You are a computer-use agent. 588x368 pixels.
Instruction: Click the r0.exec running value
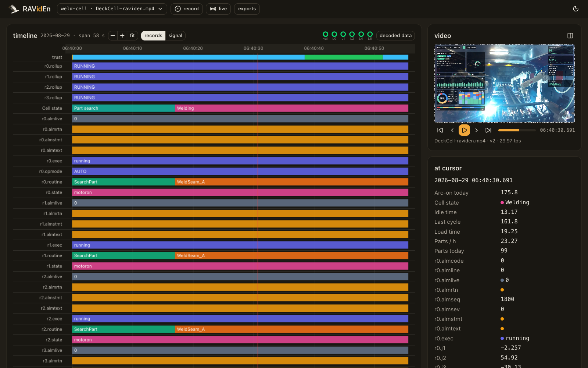[x=515, y=338]
